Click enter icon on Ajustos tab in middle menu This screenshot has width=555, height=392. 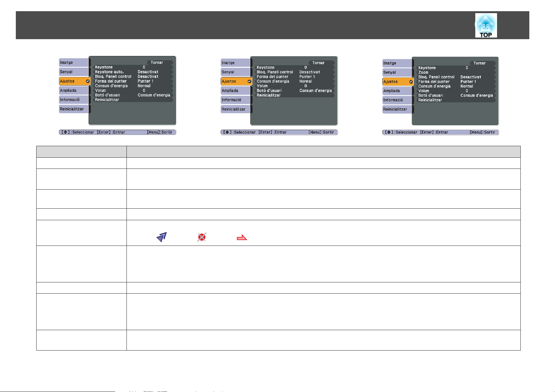(x=249, y=81)
